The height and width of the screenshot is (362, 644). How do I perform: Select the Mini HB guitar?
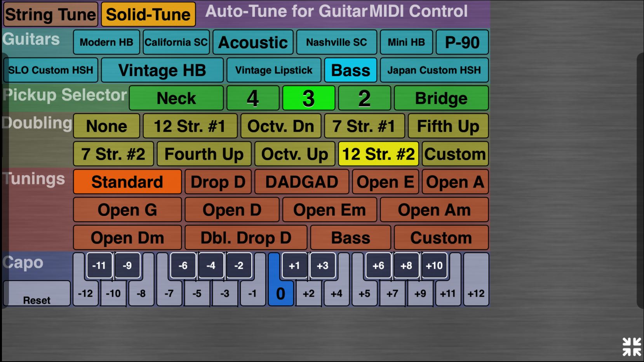point(406,42)
